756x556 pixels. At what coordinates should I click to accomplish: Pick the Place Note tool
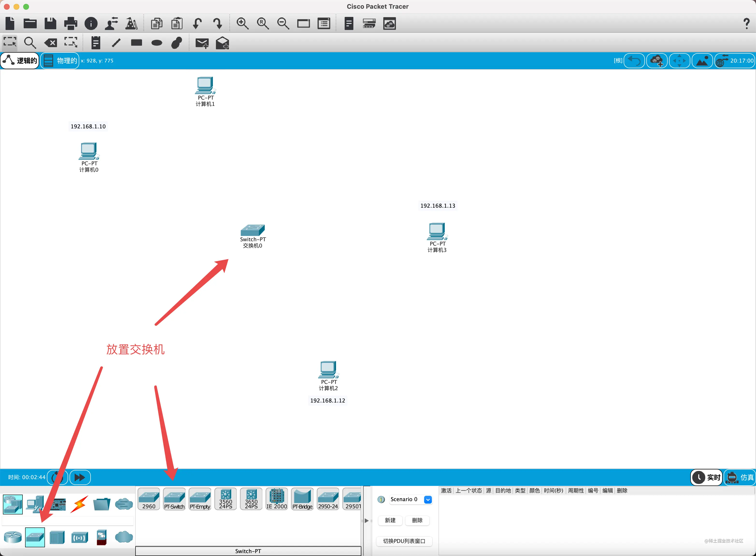(x=96, y=42)
